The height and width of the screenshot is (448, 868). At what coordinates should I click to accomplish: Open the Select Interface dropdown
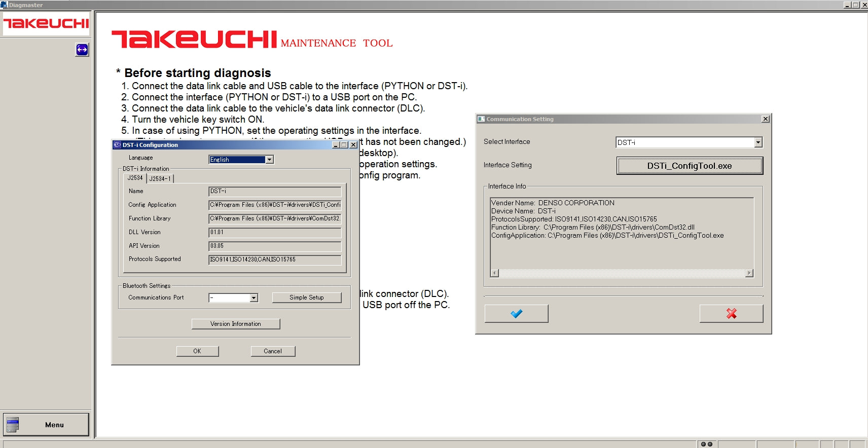758,143
